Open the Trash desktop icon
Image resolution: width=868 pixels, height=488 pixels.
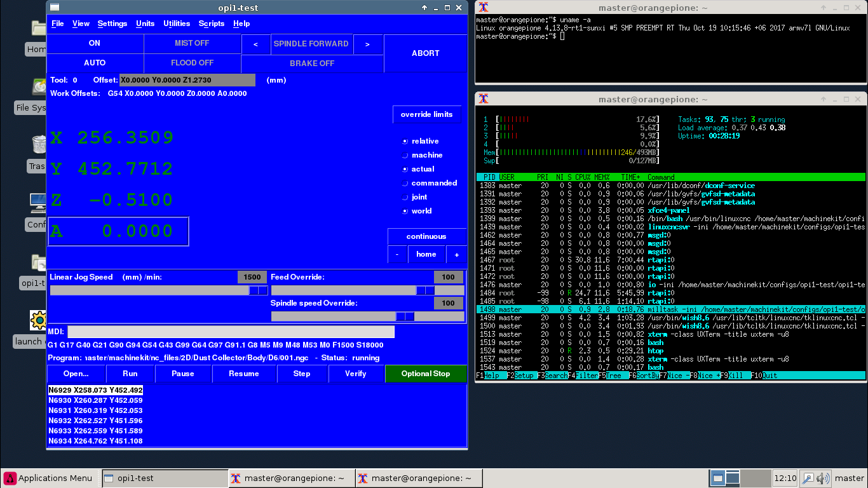tap(38, 144)
